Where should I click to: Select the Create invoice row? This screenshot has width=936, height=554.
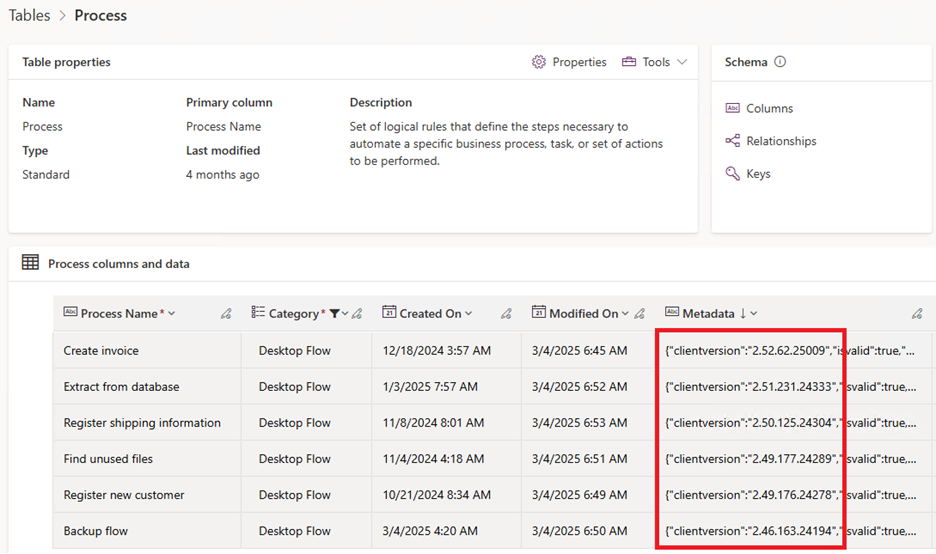click(x=494, y=350)
